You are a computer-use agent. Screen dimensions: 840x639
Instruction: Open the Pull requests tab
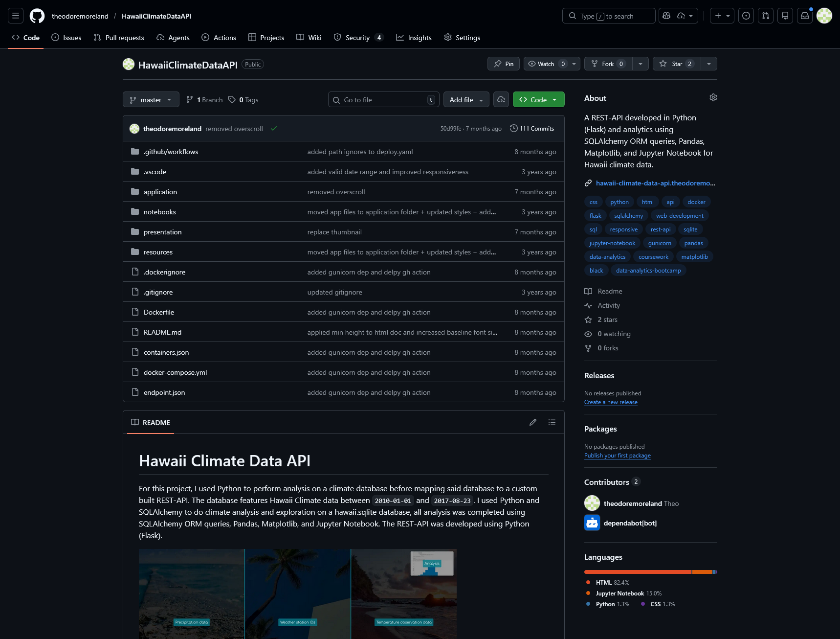pos(118,37)
